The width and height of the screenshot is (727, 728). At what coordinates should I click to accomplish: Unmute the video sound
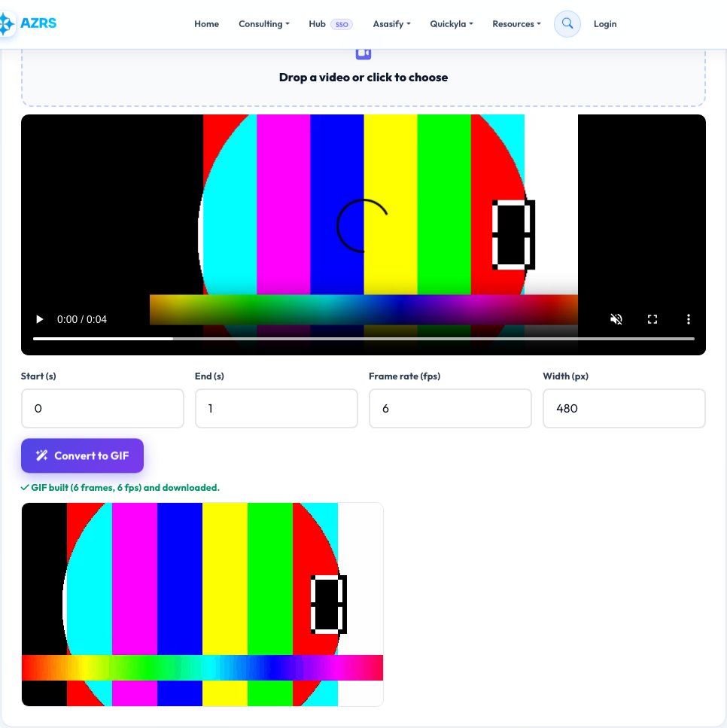click(616, 319)
